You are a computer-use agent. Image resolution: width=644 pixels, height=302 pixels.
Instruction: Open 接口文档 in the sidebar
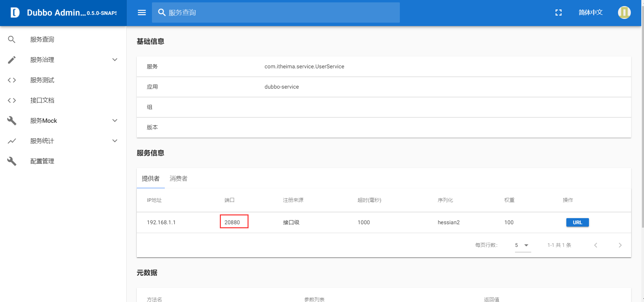coord(42,100)
